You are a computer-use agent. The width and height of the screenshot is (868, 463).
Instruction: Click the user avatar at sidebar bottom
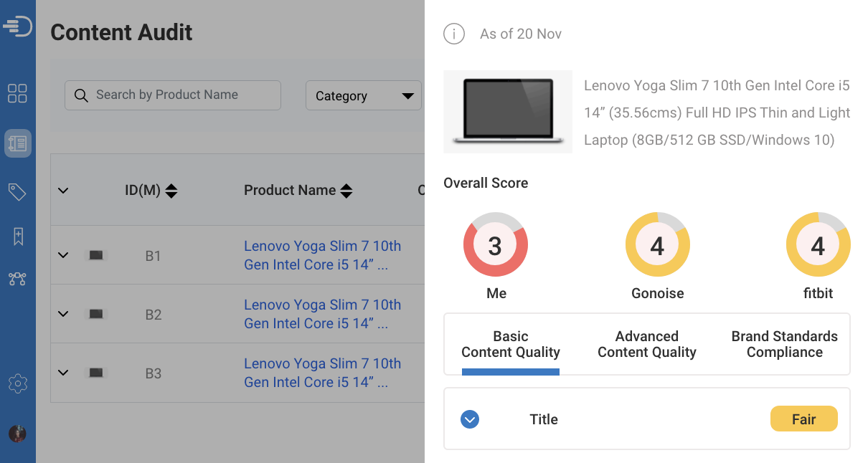point(17,434)
